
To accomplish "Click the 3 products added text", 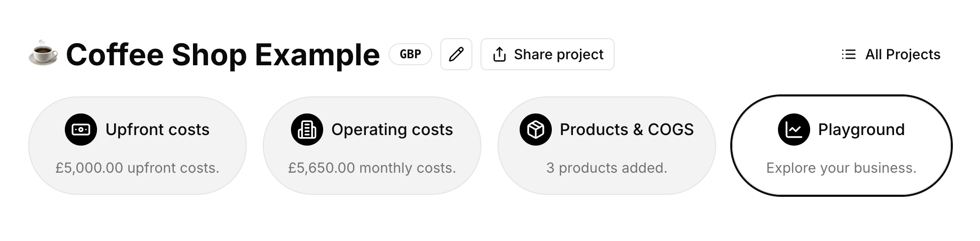I will click(607, 168).
